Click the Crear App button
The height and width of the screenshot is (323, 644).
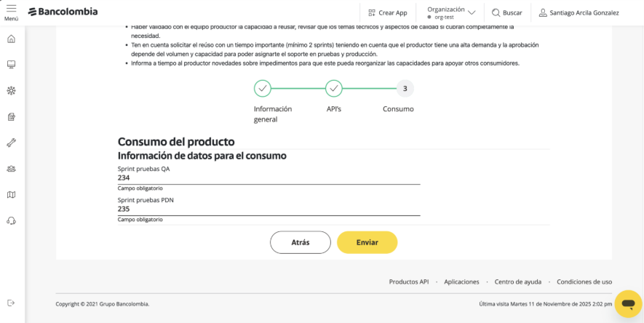click(x=387, y=12)
